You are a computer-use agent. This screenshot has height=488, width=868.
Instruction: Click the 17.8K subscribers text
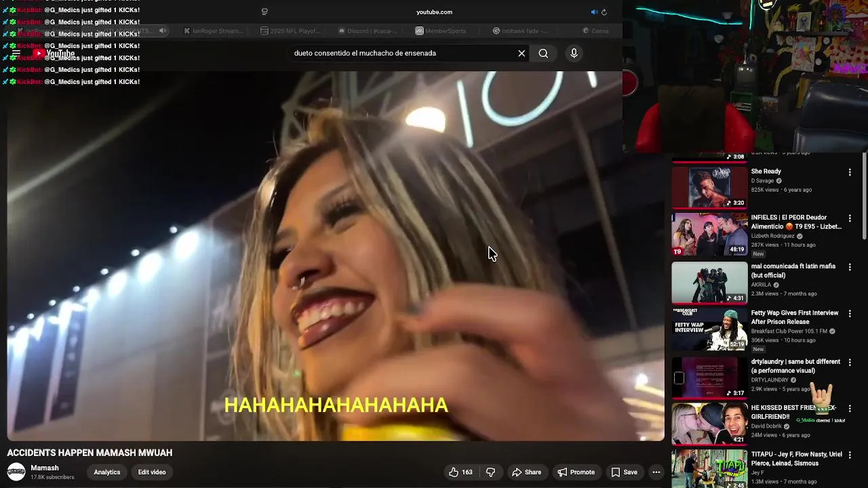52,477
